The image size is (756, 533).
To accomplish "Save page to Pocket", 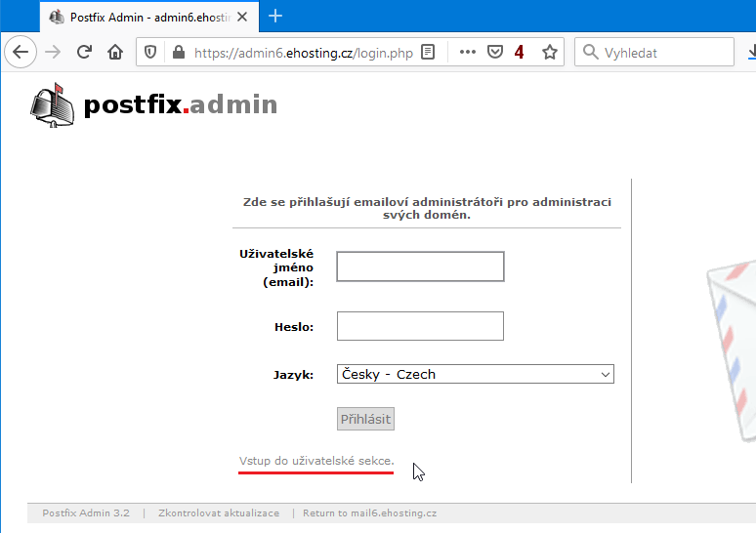I will click(x=495, y=52).
